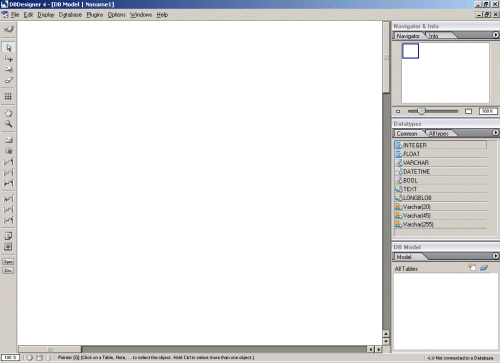Select the Size tool below Move tool

coord(8,69)
